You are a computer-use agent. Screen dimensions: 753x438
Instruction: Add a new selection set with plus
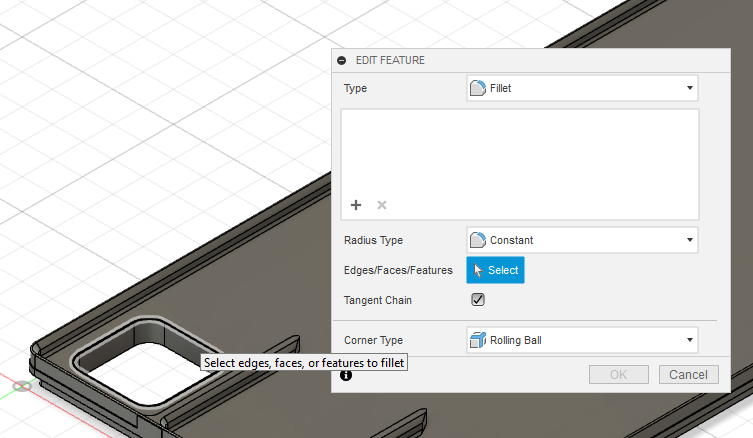pyautogui.click(x=356, y=205)
